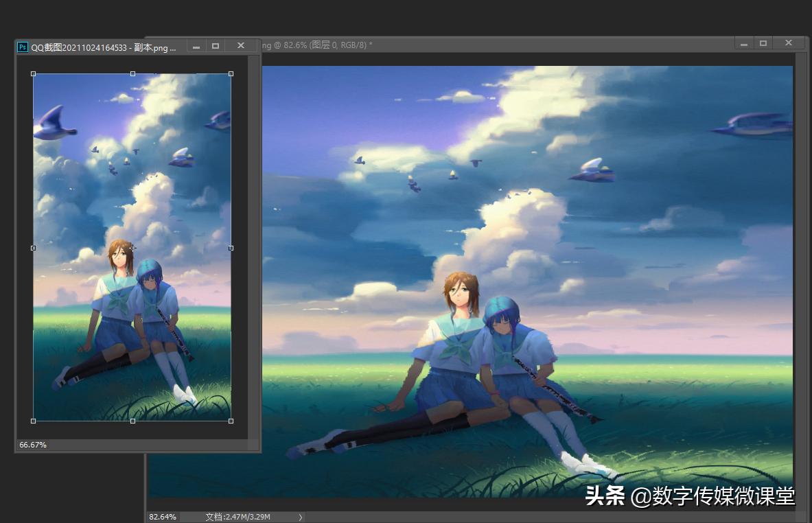Click the top-right transform handle
This screenshot has width=812, height=523.
coord(231,73)
